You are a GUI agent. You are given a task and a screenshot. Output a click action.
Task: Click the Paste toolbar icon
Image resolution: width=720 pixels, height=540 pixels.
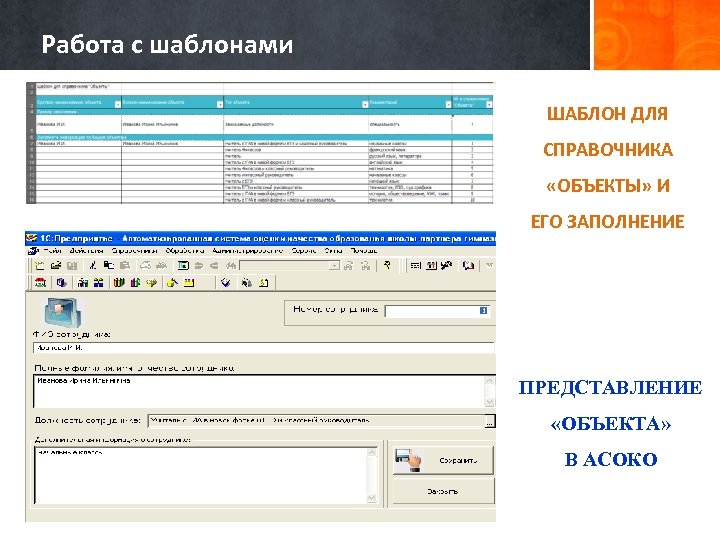[x=124, y=265]
